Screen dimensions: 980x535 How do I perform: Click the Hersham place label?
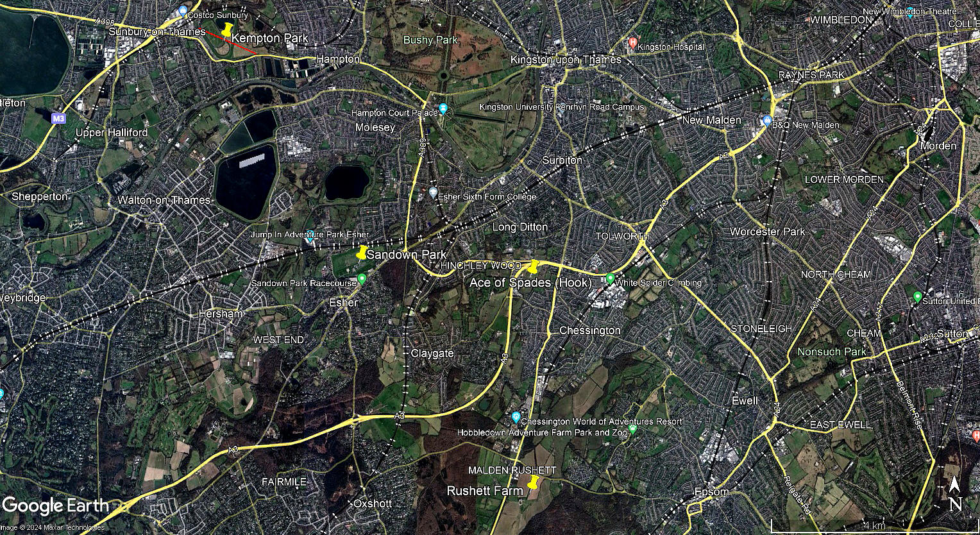[x=221, y=314]
